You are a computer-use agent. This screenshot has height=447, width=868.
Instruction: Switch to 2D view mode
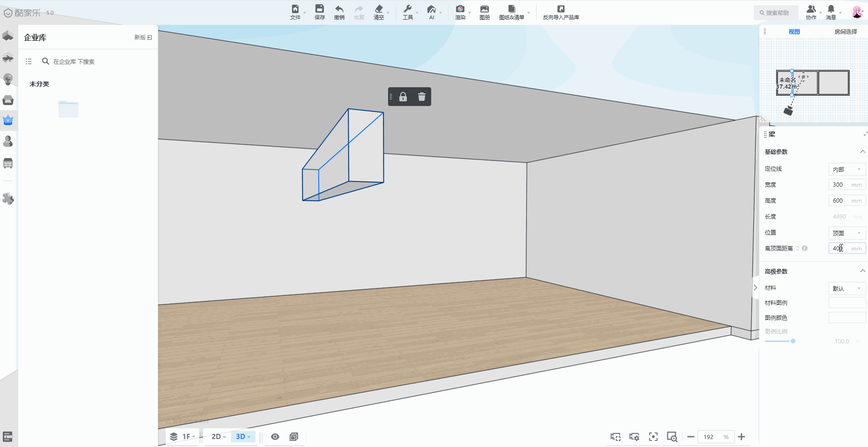(218, 437)
